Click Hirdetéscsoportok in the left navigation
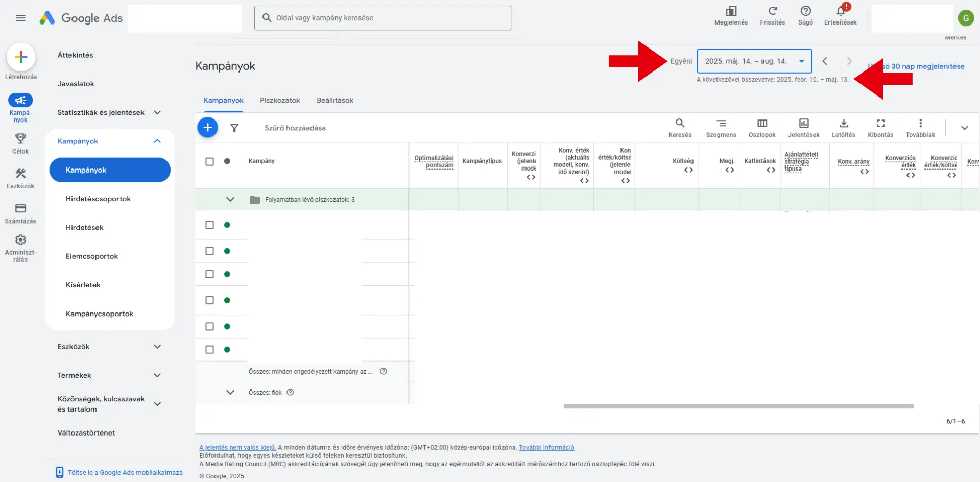The image size is (980, 482). 98,199
